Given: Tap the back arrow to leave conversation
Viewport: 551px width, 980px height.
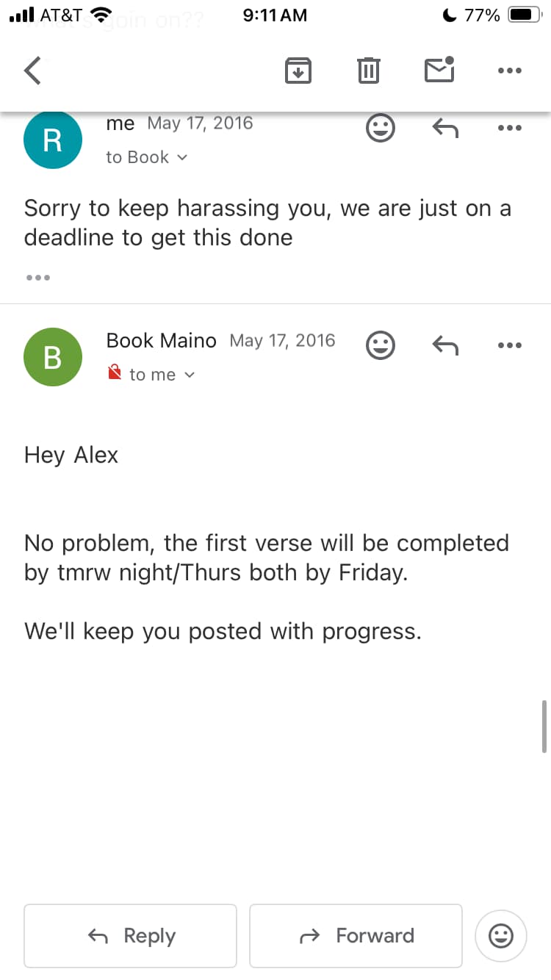Looking at the screenshot, I should [x=32, y=71].
